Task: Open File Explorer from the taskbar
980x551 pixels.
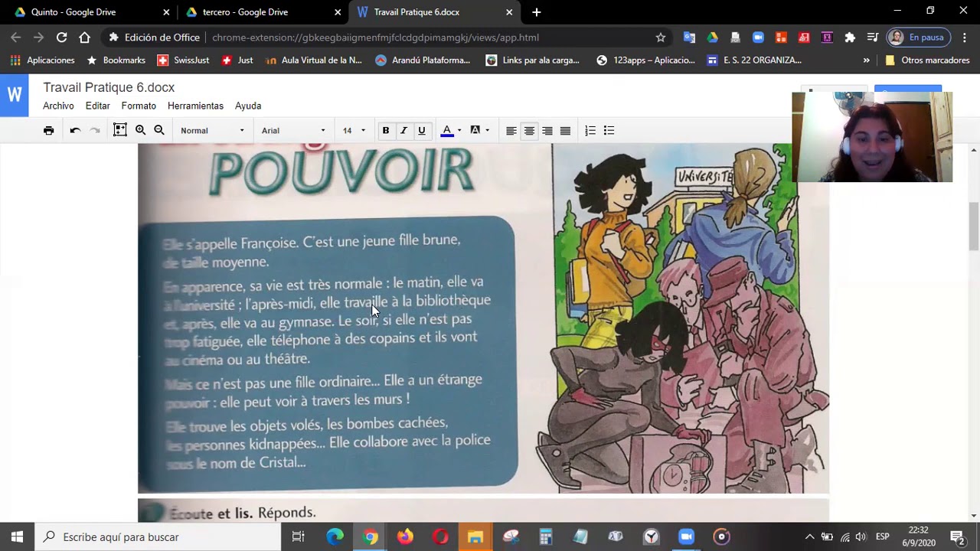Action: pos(475,537)
